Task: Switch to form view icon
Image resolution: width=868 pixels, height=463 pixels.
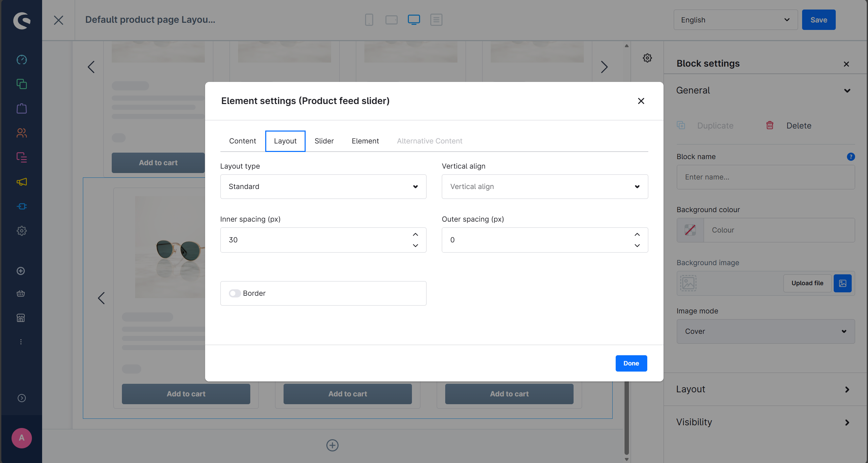Action: [x=436, y=20]
